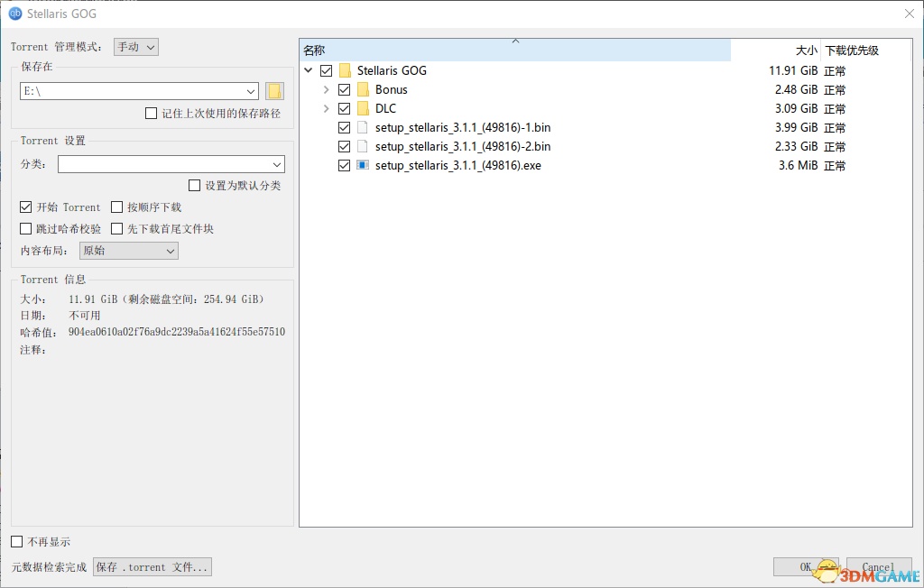
Task: Select the Bonus folder name
Action: point(392,89)
